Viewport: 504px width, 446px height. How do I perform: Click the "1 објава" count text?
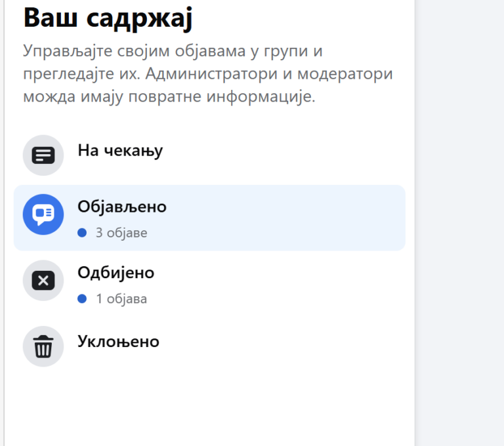click(121, 299)
